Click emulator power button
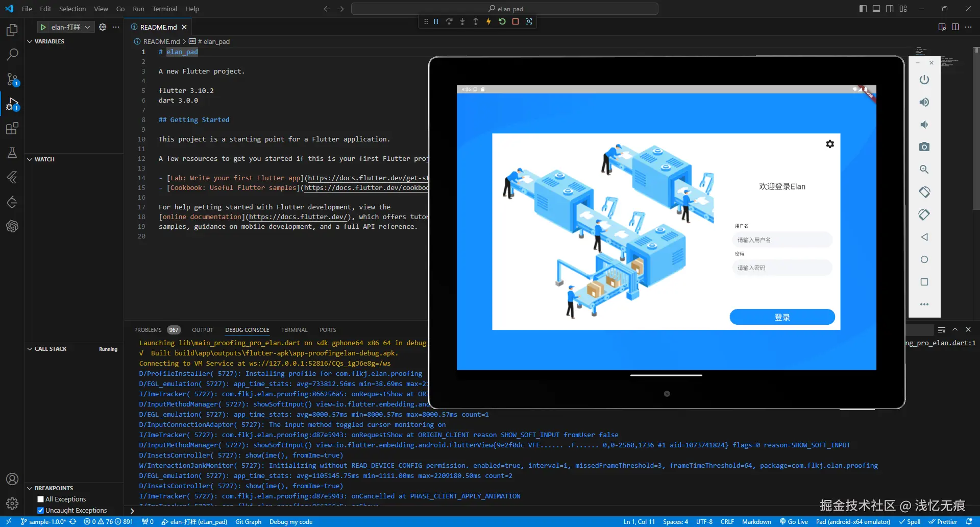Screen dimensions: 980x527 [924, 80]
